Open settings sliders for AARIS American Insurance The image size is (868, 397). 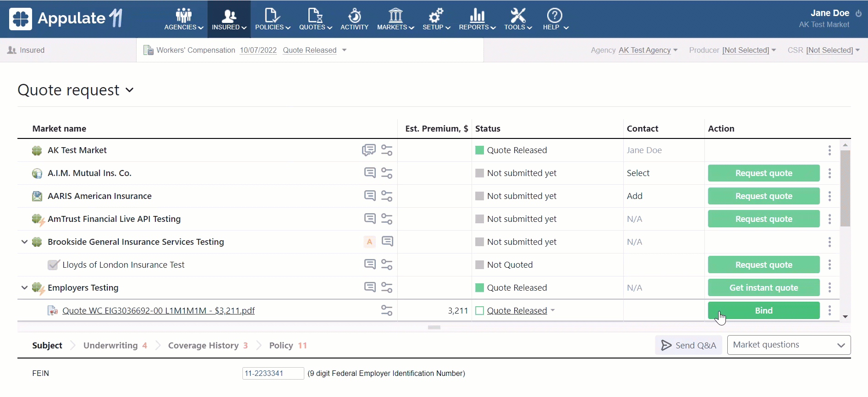(387, 196)
